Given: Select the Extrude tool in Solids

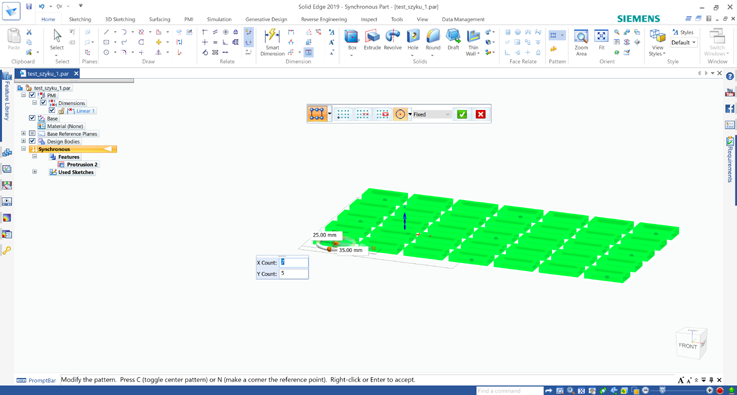Looking at the screenshot, I should click(x=372, y=40).
